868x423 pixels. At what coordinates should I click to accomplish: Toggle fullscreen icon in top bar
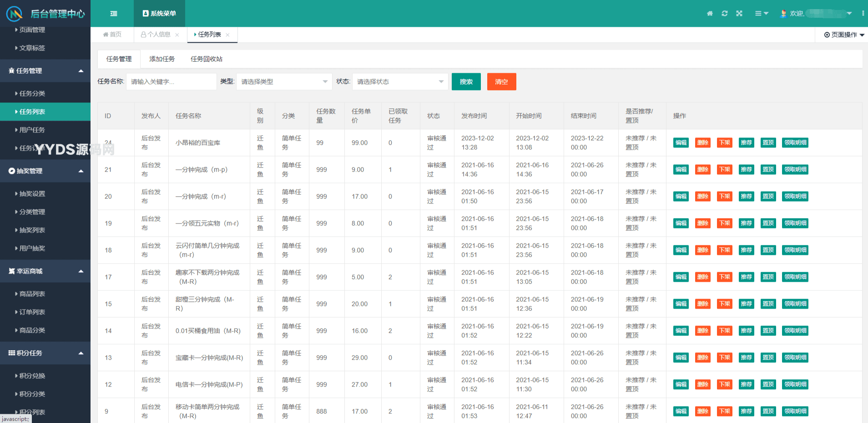click(739, 14)
